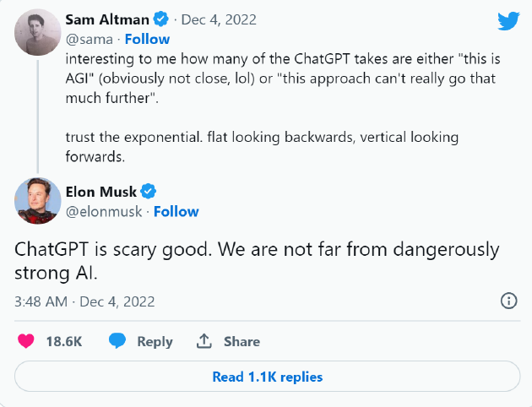Image resolution: width=532 pixels, height=407 pixels.
Task: Open Sam Altman's profile picture
Action: click(35, 34)
